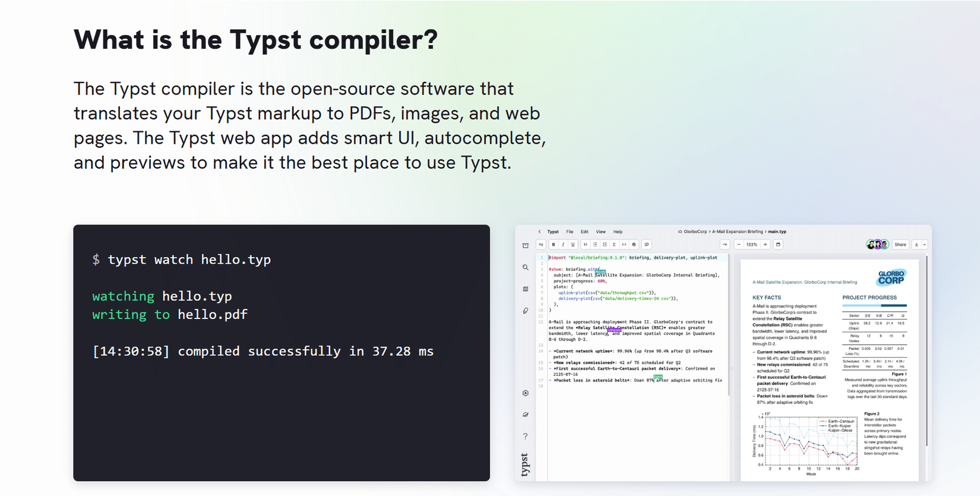The image size is (980, 496).
Task: Click the #import line in the editor
Action: pyautogui.click(x=633, y=258)
